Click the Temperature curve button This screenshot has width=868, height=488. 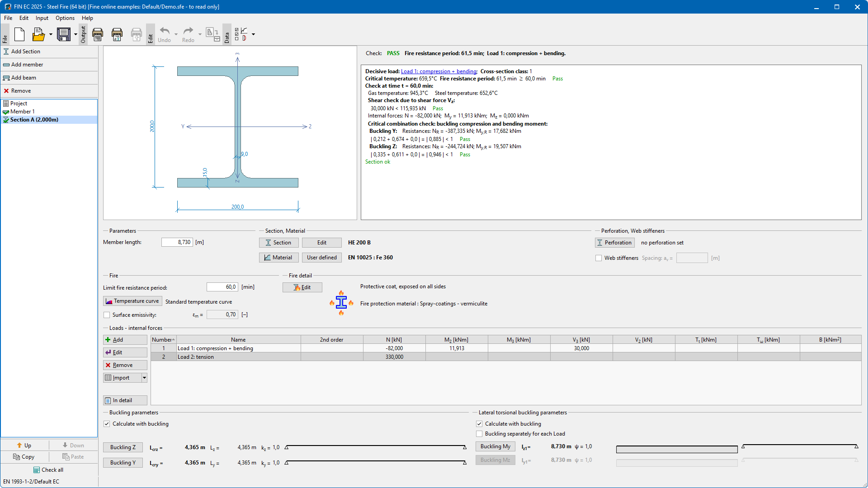[132, 301]
